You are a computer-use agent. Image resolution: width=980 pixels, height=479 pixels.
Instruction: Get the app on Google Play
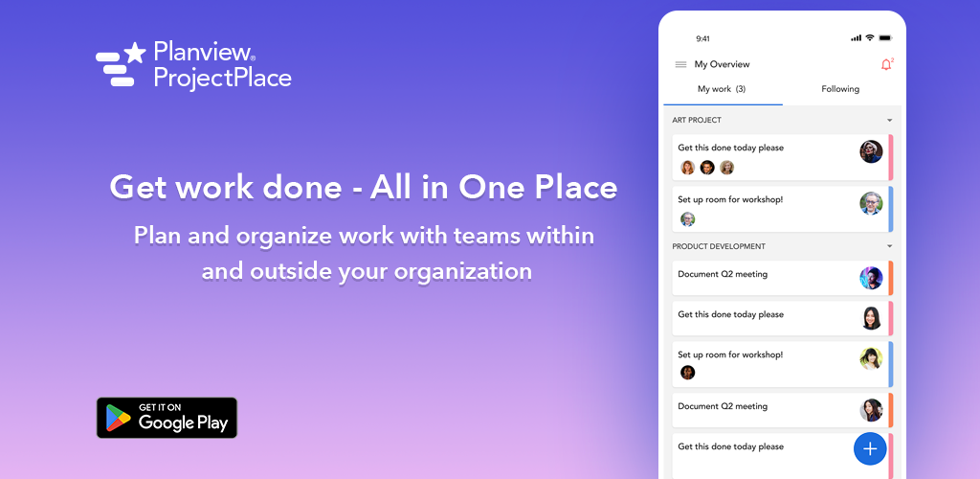click(167, 418)
